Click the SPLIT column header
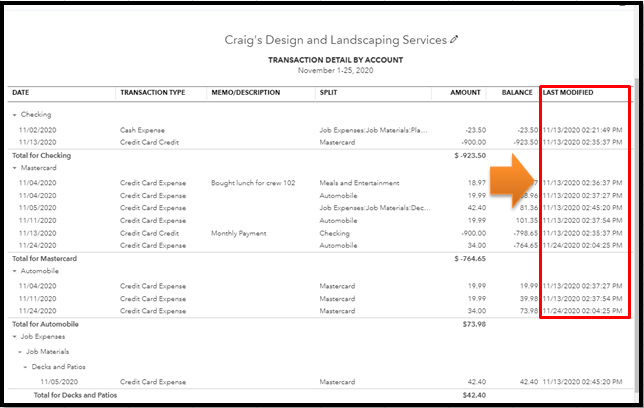Viewport: 644px width, 408px height. (328, 92)
